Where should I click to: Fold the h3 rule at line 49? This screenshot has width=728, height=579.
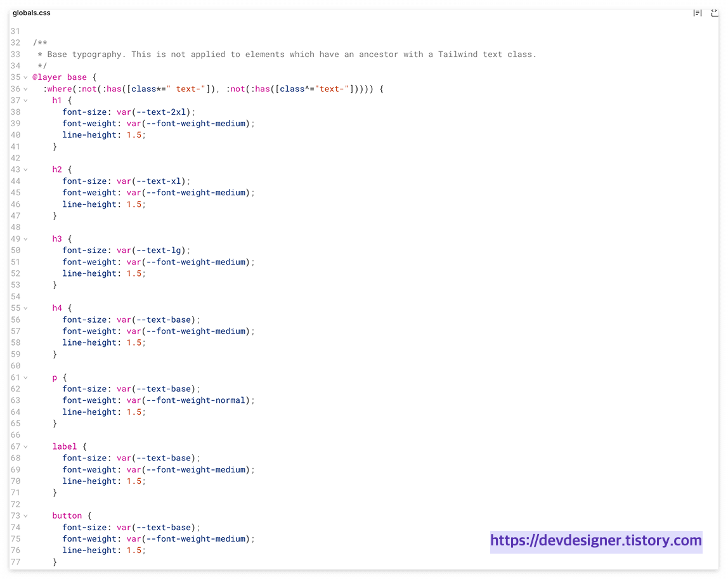click(25, 239)
